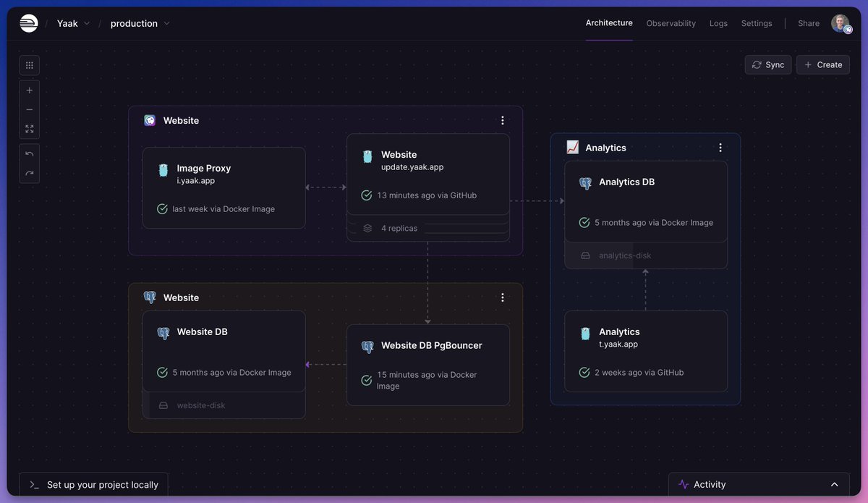The width and height of the screenshot is (868, 503).
Task: Open the user avatar menu
Action: (841, 23)
